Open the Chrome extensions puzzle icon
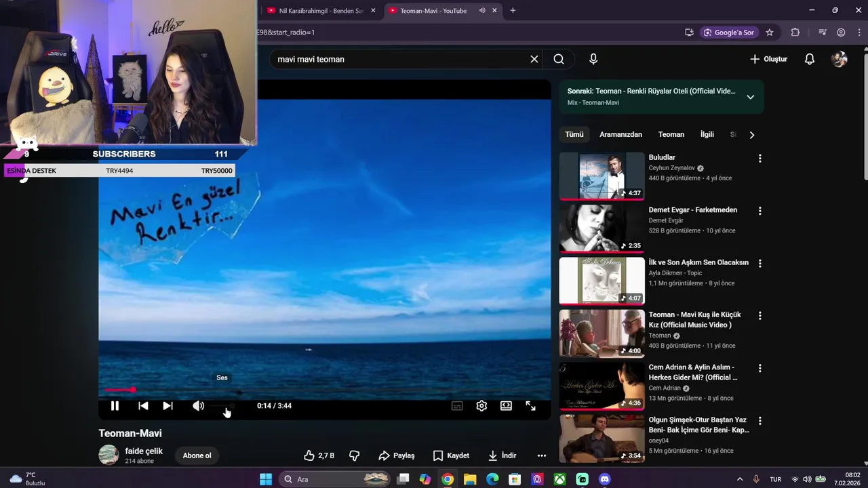The image size is (868, 488). tap(795, 32)
